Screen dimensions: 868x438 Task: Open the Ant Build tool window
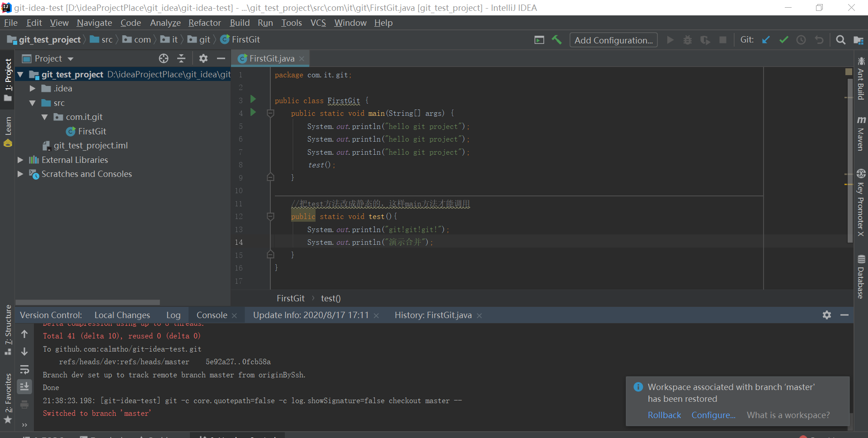[x=861, y=78]
